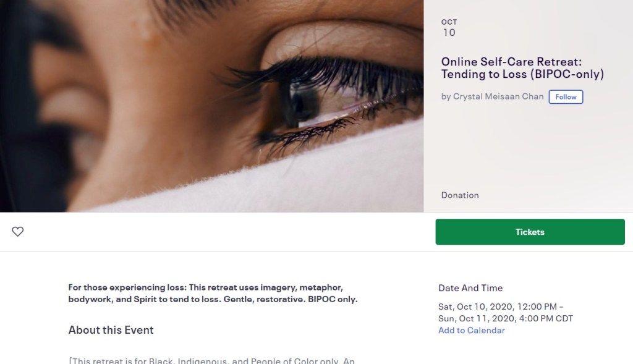The image size is (633, 364).
Task: Click the green Tickets button
Action: [x=530, y=232]
